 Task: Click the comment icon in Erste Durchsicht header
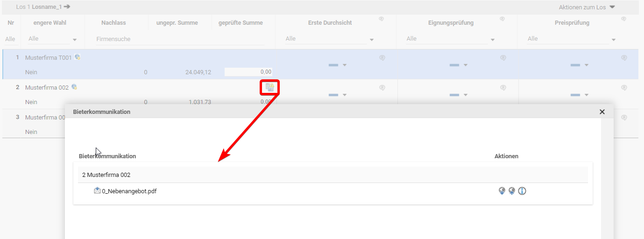pos(382,19)
